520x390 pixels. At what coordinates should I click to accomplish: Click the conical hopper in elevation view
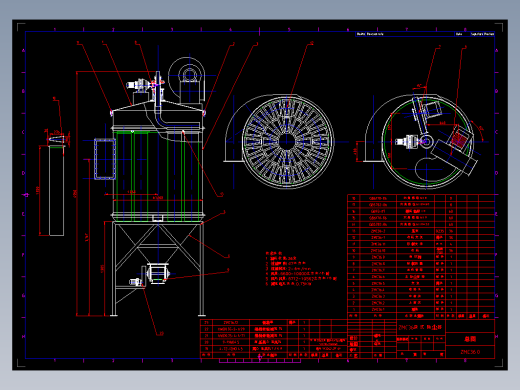(157, 243)
